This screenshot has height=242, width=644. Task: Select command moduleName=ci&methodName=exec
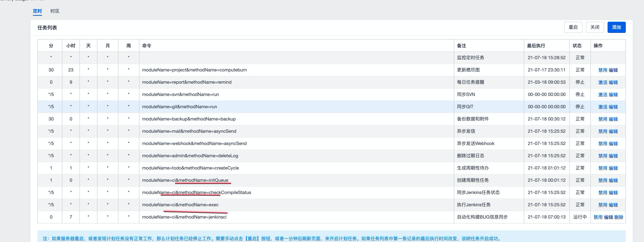click(x=180, y=205)
